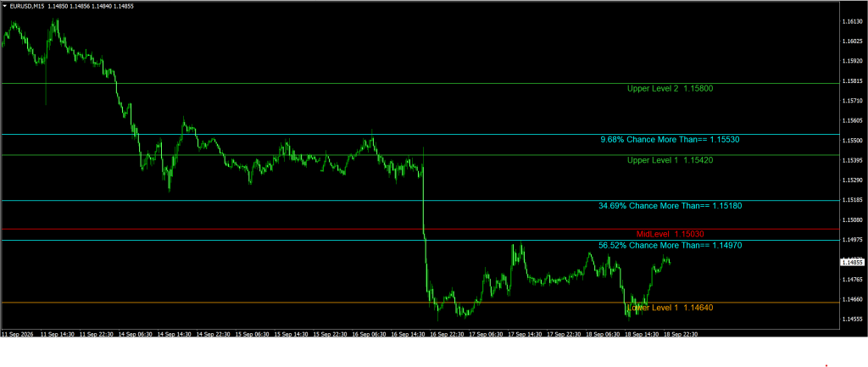This screenshot has width=868, height=367.
Task: Click the '16 Sep 06:30' time axis label
Action: (x=371, y=334)
